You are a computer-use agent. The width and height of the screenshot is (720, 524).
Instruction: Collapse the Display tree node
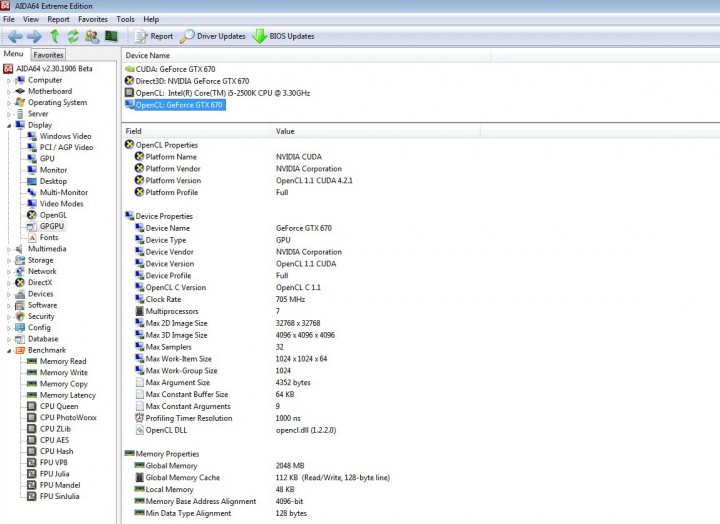point(9,125)
